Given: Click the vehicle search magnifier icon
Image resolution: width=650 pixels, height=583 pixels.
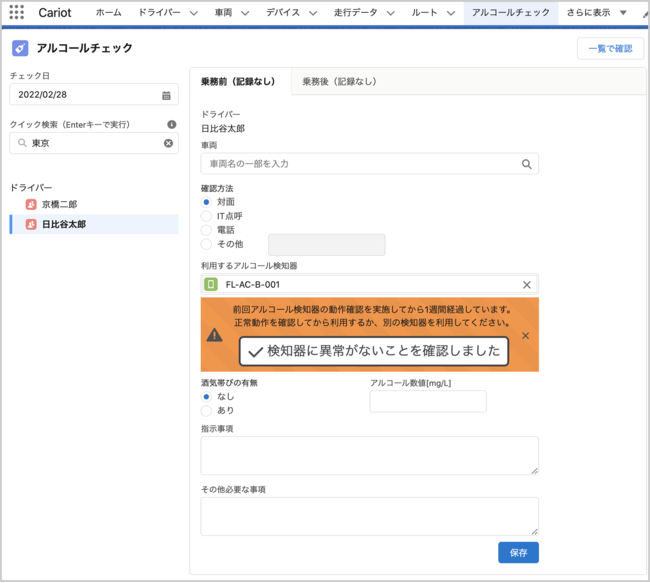Looking at the screenshot, I should [x=527, y=164].
